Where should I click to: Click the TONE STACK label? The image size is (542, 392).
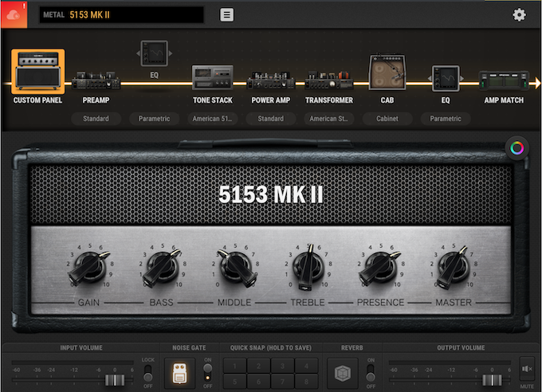213,100
